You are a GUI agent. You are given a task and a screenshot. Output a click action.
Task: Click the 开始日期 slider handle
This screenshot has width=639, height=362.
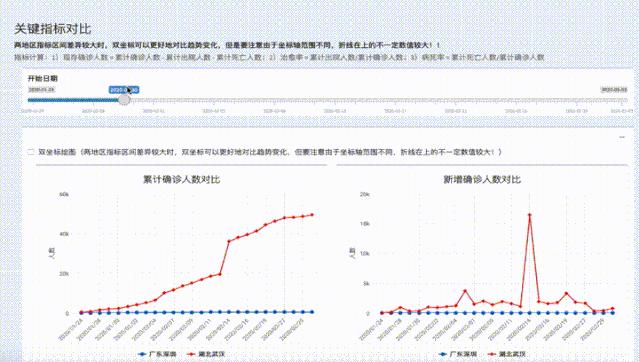(x=124, y=99)
